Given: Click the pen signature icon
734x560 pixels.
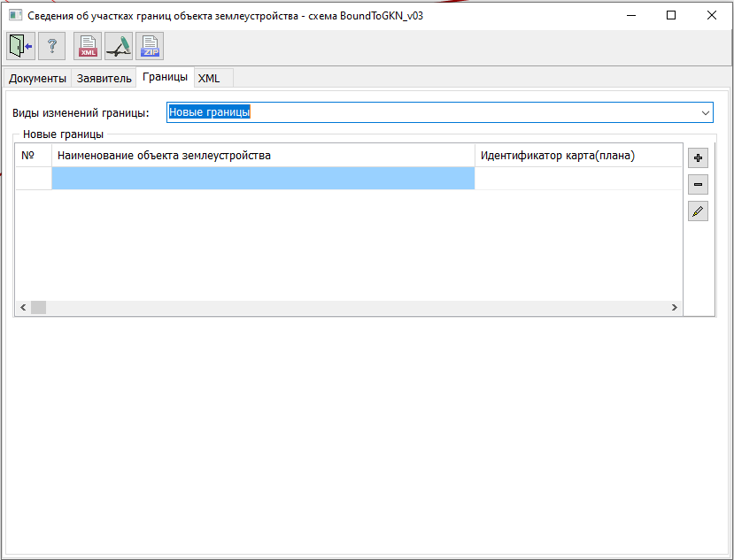Looking at the screenshot, I should [x=119, y=45].
